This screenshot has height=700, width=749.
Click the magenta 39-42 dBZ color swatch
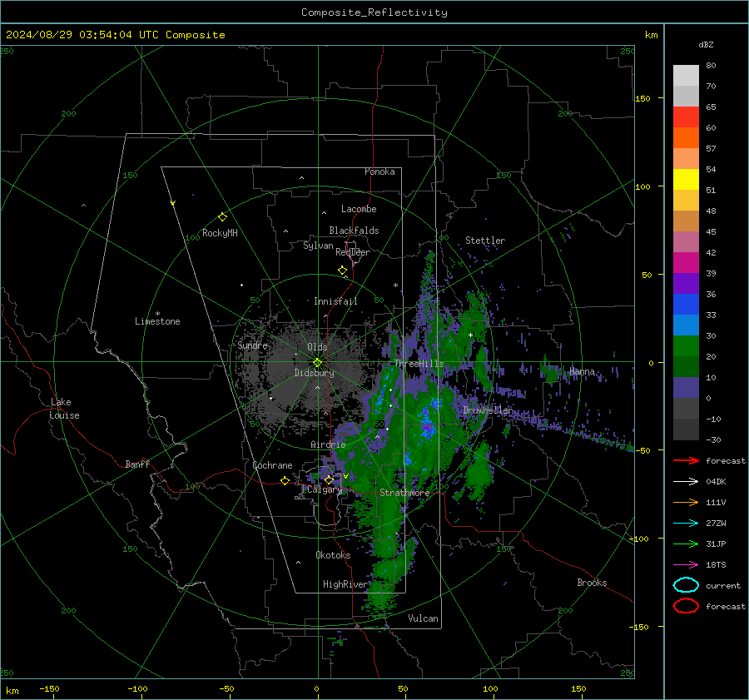pos(686,262)
